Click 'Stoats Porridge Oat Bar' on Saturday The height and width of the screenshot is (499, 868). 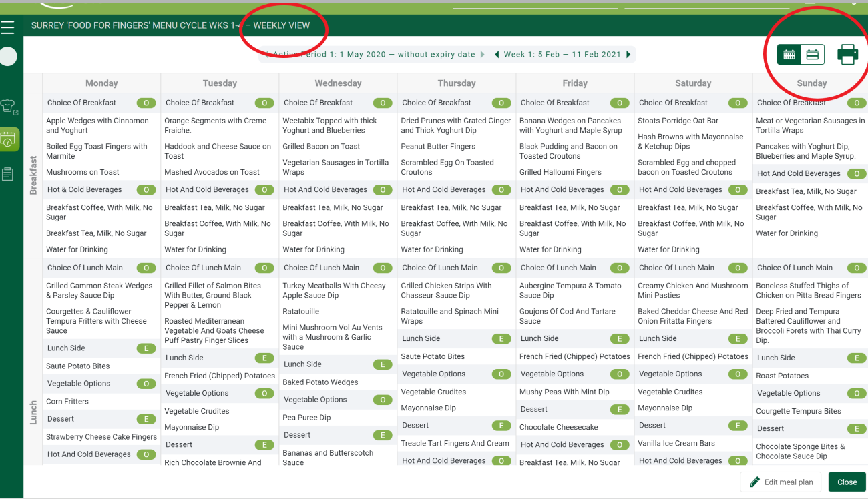point(678,121)
